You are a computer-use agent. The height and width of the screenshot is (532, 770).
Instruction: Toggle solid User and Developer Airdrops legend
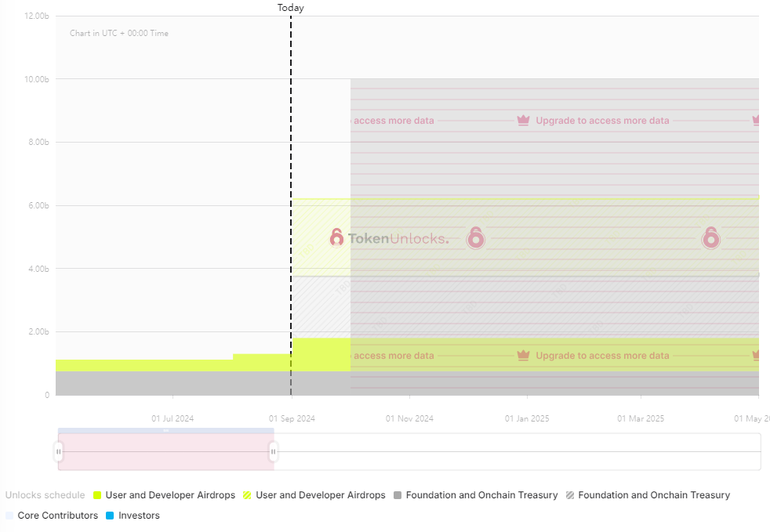pos(165,495)
